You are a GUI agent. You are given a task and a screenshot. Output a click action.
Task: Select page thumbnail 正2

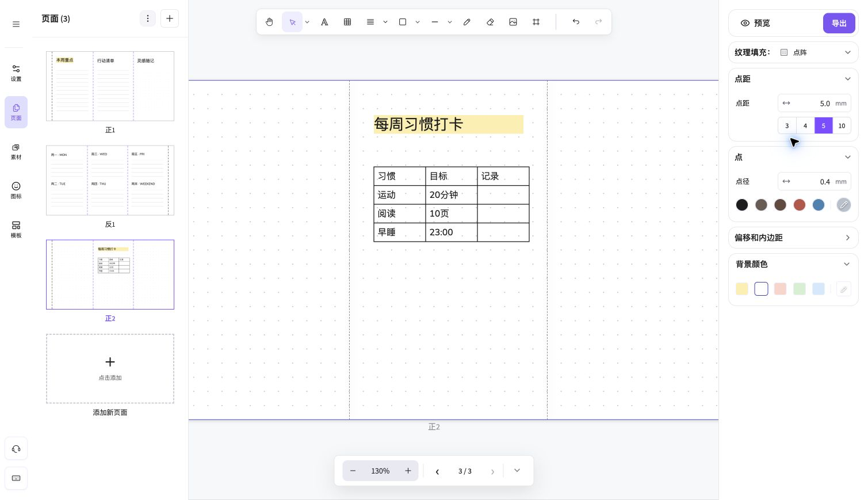[x=110, y=274]
